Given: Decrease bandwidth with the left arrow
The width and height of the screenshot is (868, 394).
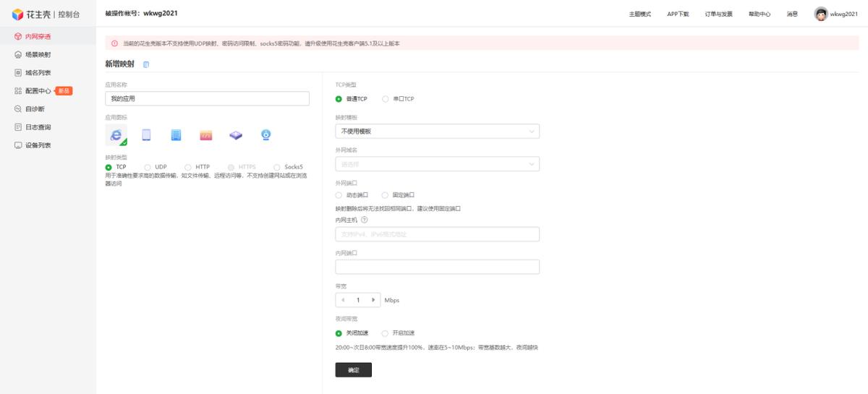Looking at the screenshot, I should point(342,300).
